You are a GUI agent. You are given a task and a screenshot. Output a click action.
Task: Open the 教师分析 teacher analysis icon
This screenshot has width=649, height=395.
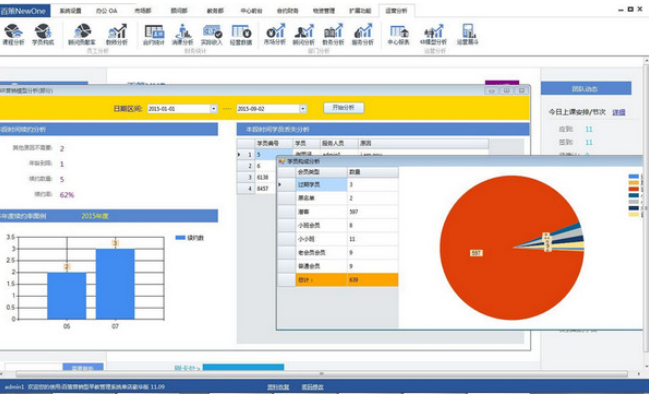[117, 34]
